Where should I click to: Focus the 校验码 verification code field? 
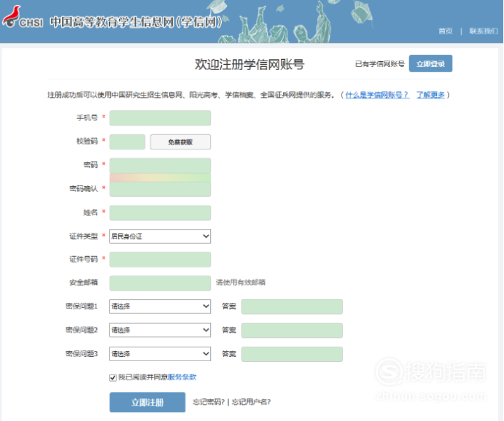(128, 142)
